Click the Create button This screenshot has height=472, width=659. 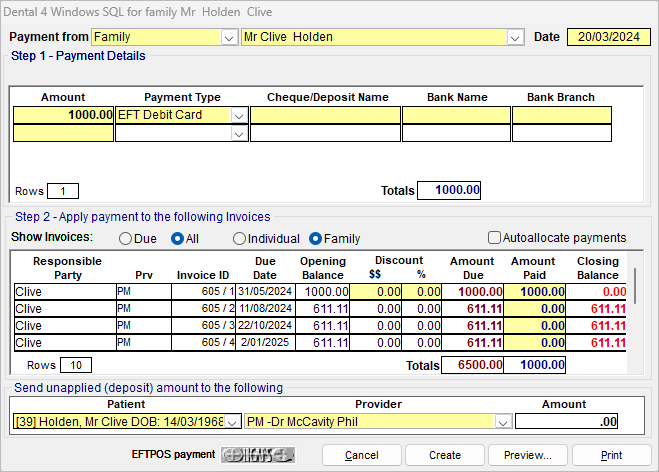[x=445, y=455]
